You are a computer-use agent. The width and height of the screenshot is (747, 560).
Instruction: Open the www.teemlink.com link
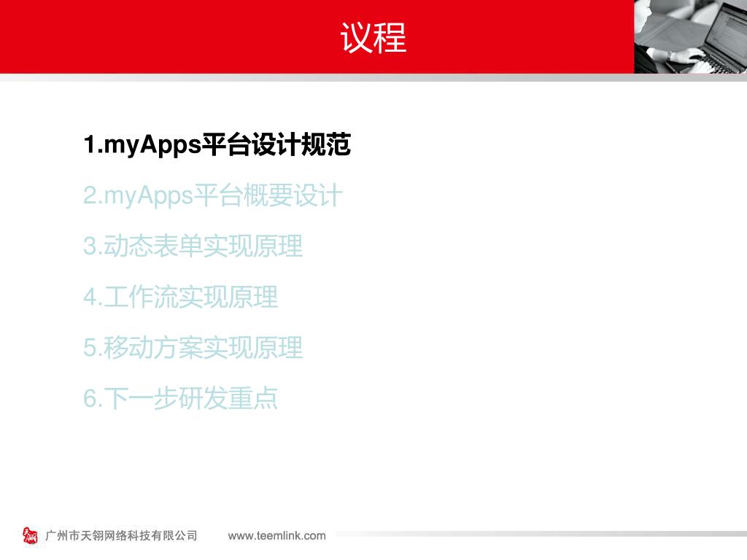pyautogui.click(x=276, y=536)
